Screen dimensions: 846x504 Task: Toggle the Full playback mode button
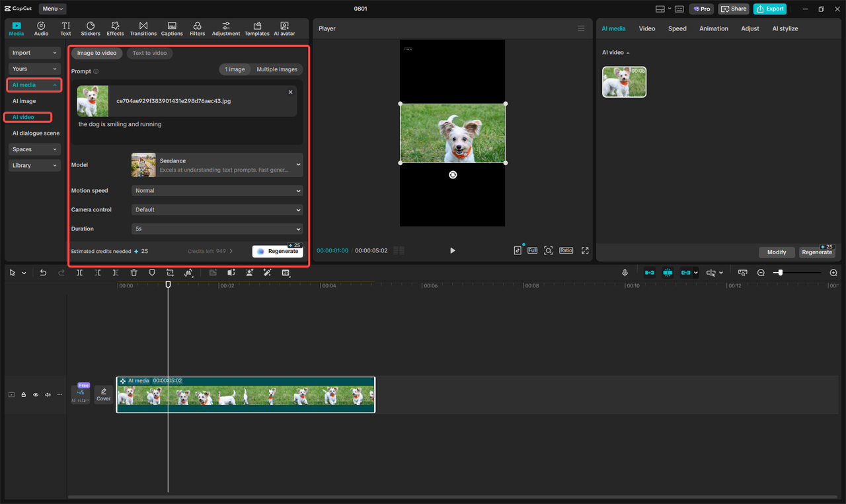[532, 250]
